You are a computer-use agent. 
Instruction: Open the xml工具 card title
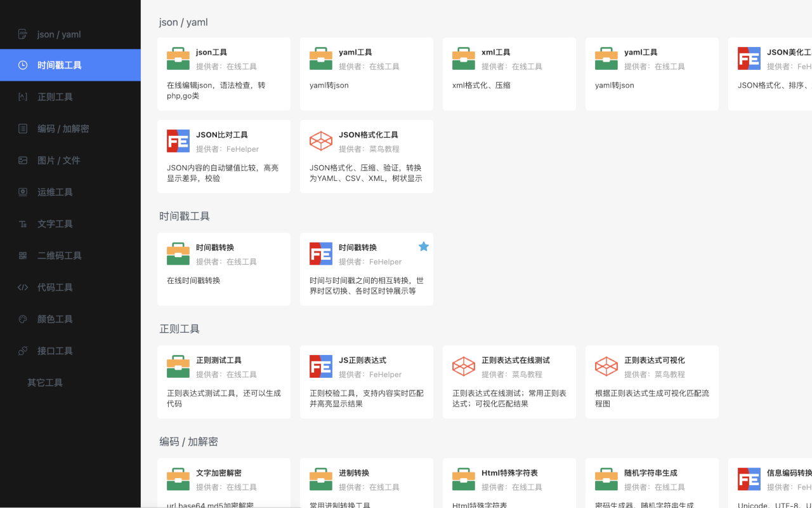[496, 52]
